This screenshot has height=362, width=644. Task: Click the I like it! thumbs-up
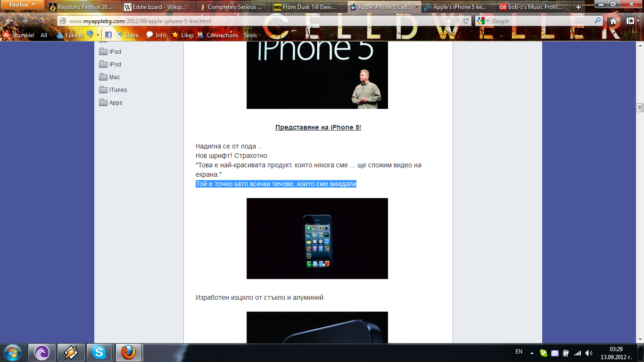point(70,35)
